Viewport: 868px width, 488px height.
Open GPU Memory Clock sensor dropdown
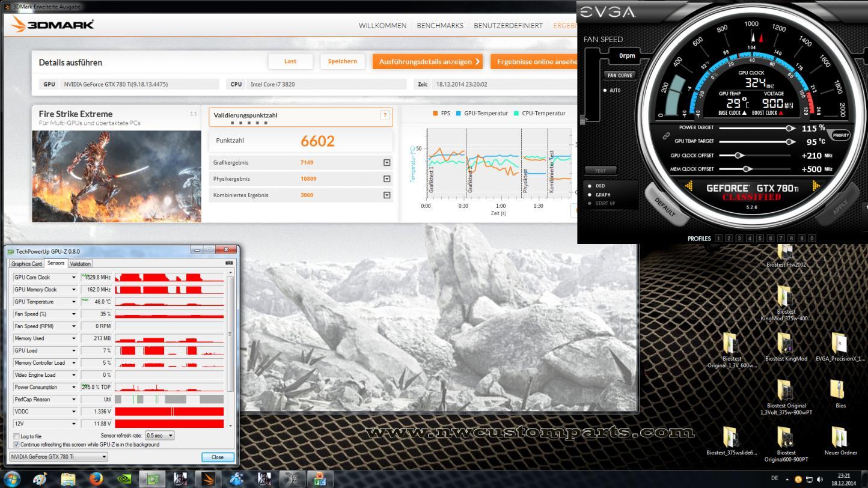(74, 290)
